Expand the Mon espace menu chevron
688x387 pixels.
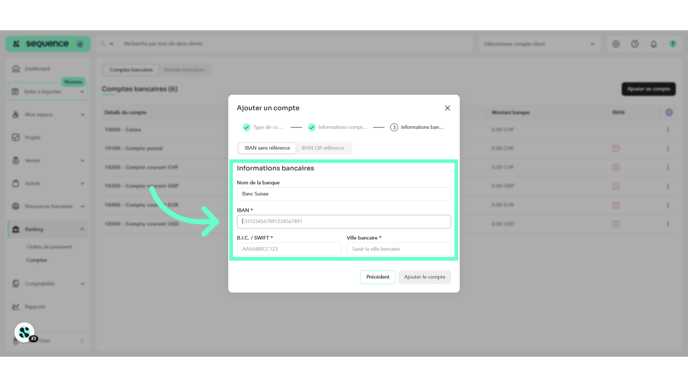tap(82, 115)
